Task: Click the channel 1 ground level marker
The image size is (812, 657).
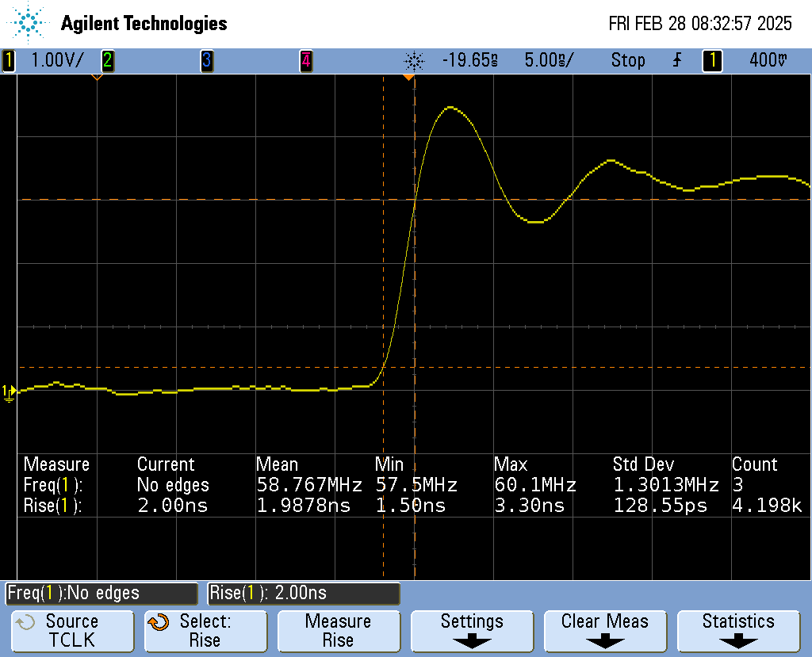Action: click(x=8, y=392)
